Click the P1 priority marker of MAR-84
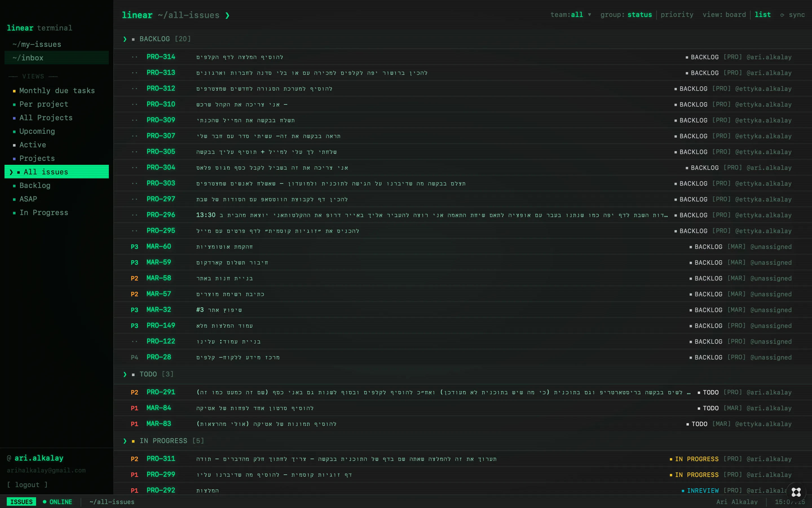 point(134,408)
